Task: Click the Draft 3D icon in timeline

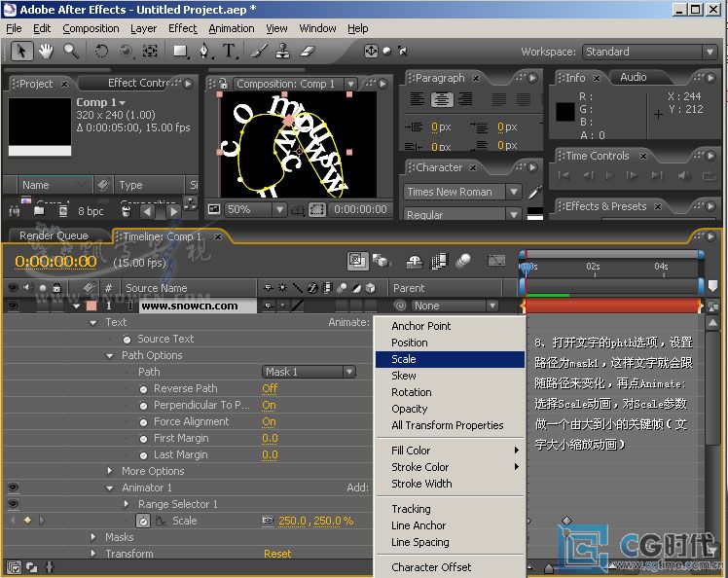Action: (x=382, y=261)
